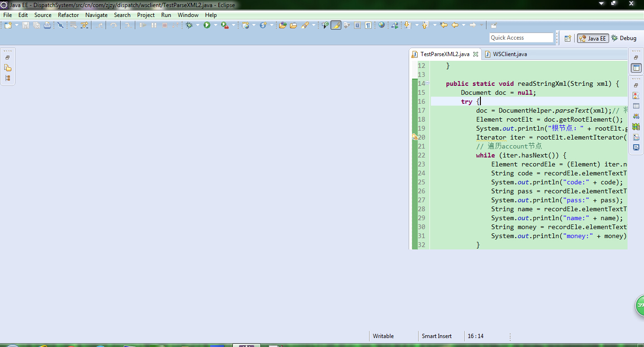The width and height of the screenshot is (644, 347).
Task: Restore the minimized right-side view stack
Action: coord(636,58)
